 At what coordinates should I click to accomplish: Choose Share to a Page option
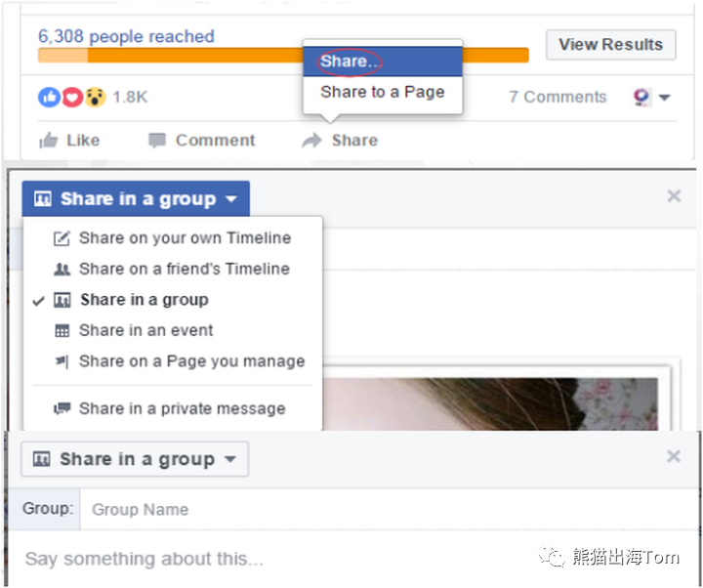[383, 92]
